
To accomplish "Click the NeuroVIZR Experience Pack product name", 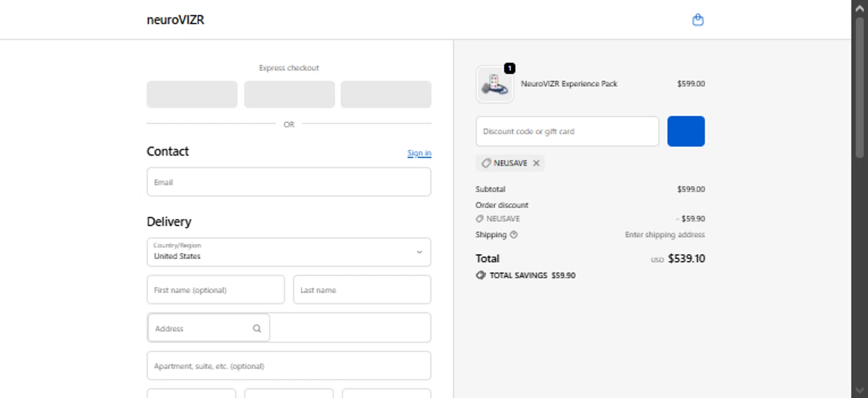I will point(569,84).
